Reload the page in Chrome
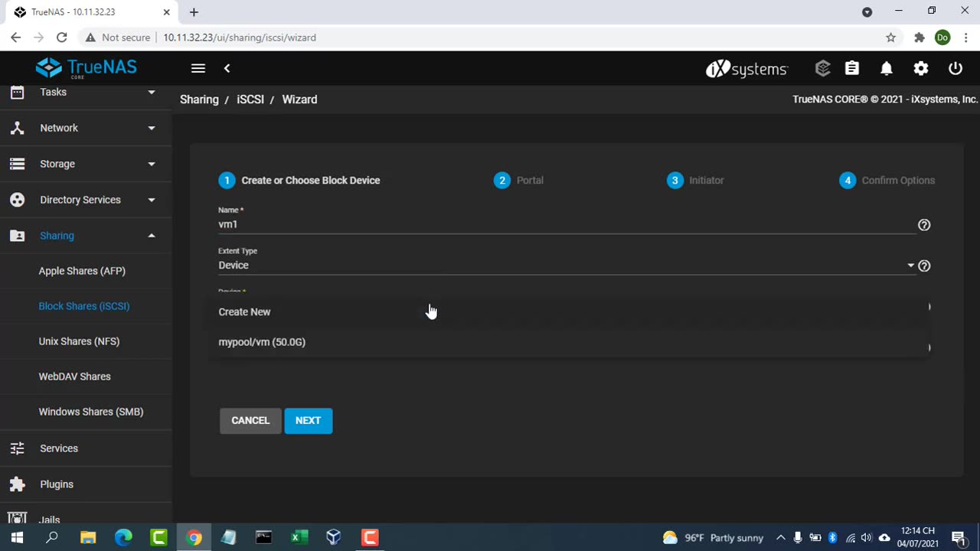Image resolution: width=980 pixels, height=551 pixels. coord(62,37)
